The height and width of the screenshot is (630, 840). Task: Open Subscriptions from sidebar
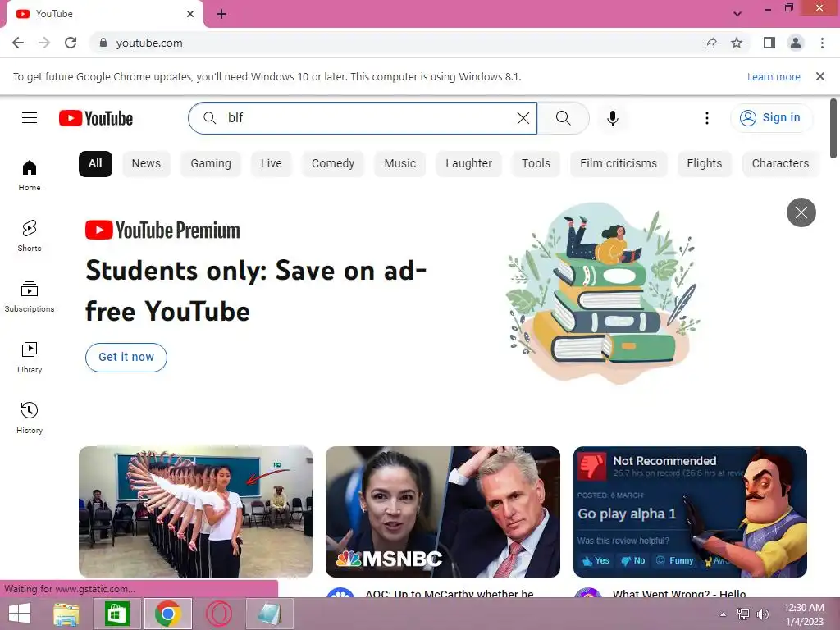(30, 297)
